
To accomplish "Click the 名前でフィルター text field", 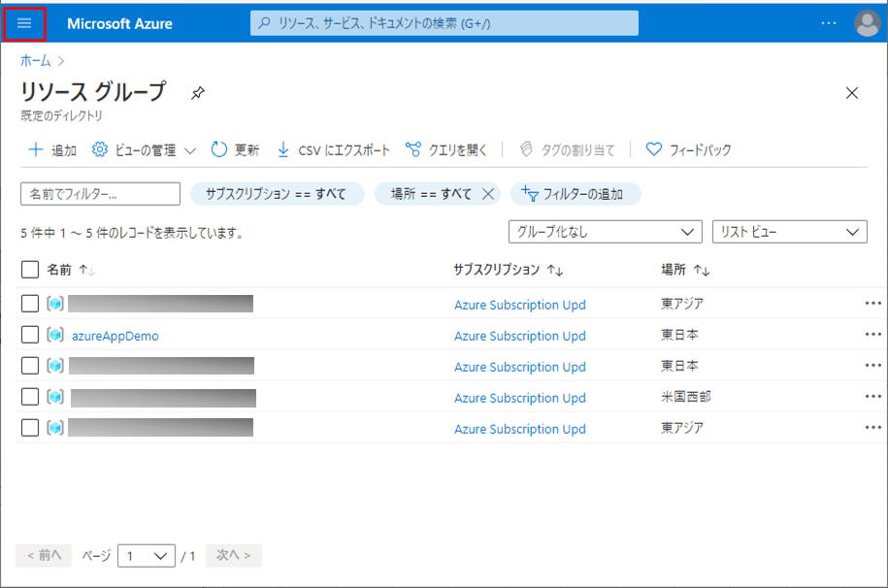I will pyautogui.click(x=100, y=194).
